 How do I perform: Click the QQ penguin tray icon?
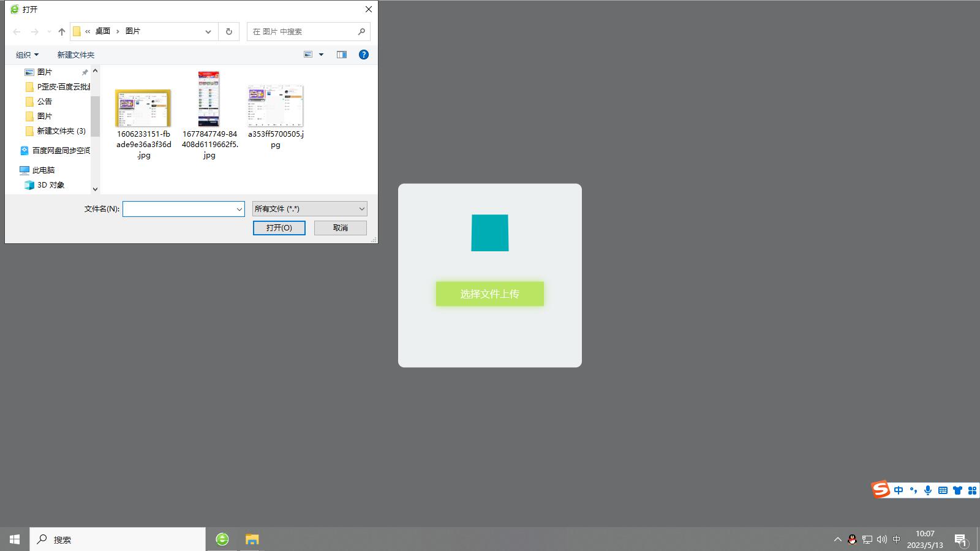click(x=852, y=539)
